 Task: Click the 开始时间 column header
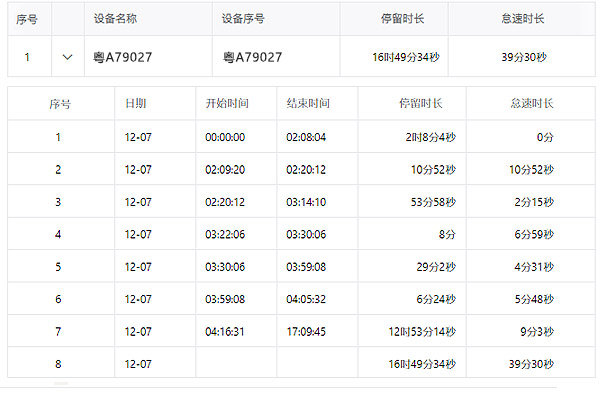tap(226, 103)
